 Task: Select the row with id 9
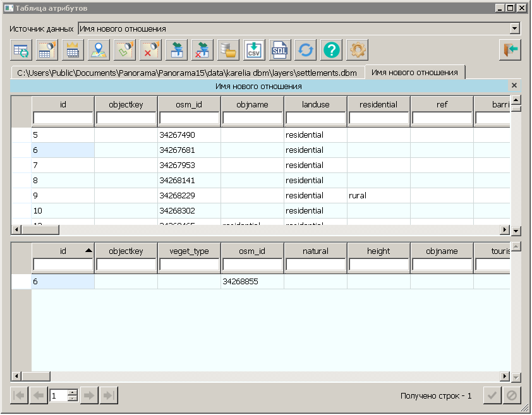click(63, 196)
